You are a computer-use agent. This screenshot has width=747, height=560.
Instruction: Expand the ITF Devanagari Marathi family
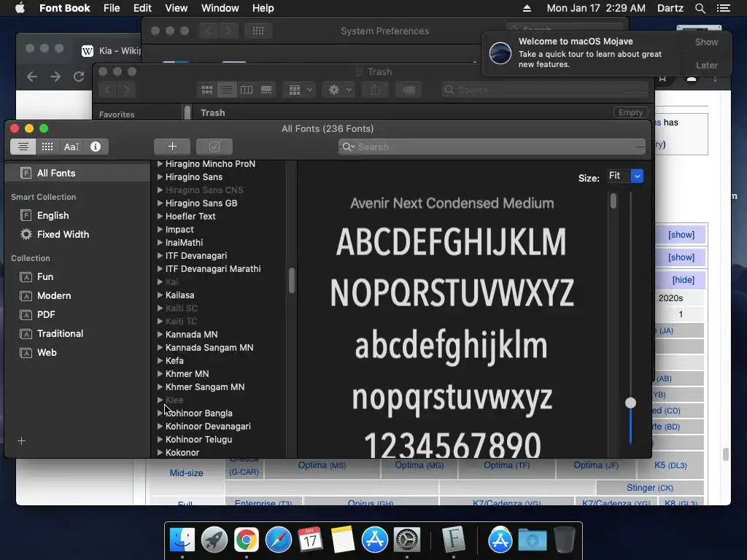(x=160, y=268)
